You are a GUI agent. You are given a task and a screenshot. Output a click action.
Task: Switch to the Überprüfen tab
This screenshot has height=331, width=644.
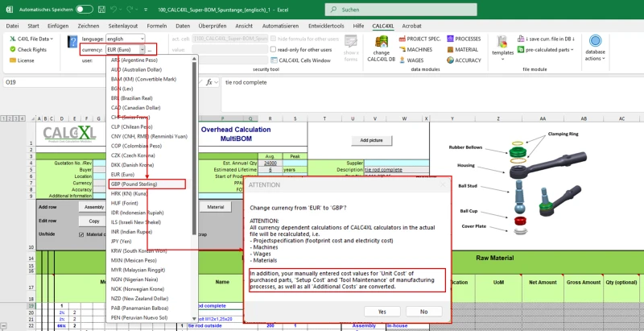pyautogui.click(x=213, y=26)
